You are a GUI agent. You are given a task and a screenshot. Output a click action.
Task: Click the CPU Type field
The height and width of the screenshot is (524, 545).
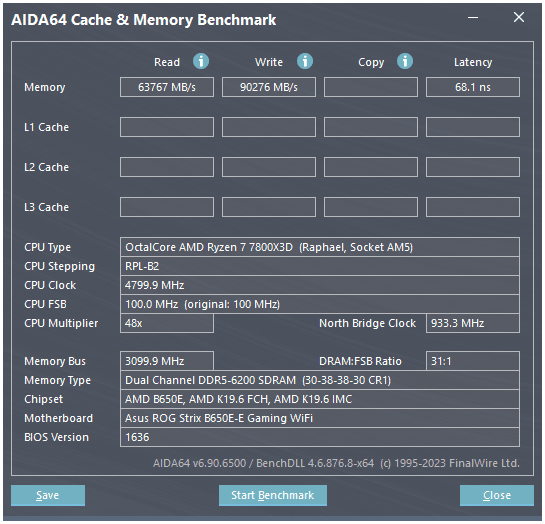tap(320, 247)
